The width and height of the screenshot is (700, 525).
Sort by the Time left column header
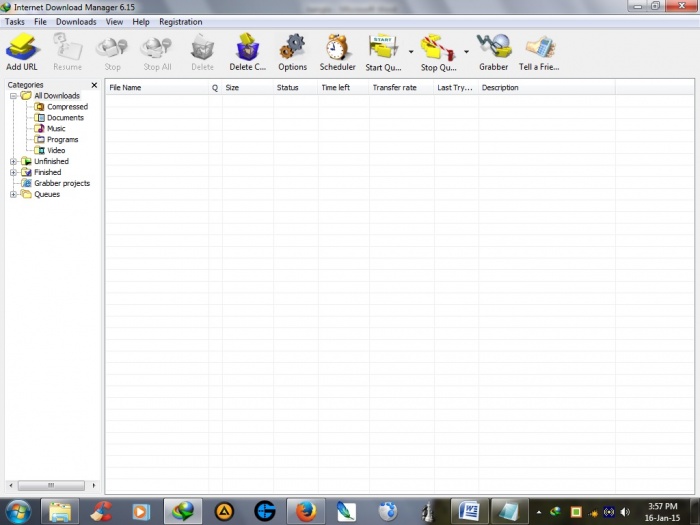pos(344,88)
